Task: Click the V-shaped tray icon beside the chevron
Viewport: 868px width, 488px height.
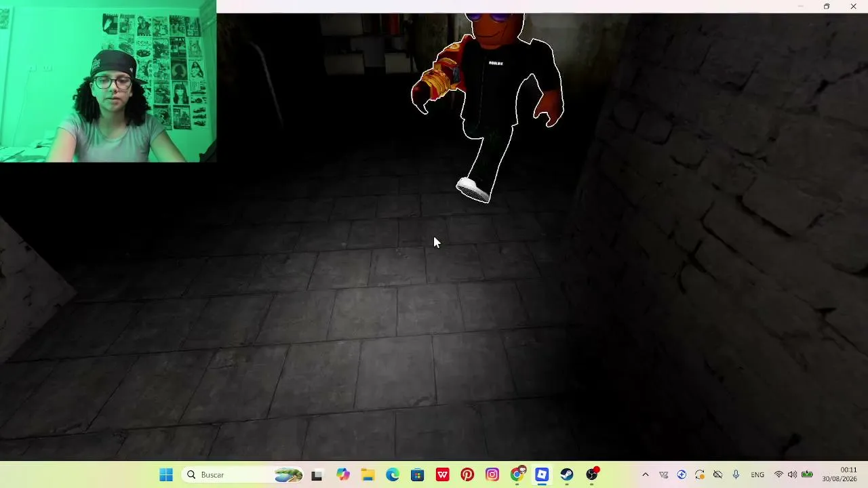Action: [x=663, y=475]
